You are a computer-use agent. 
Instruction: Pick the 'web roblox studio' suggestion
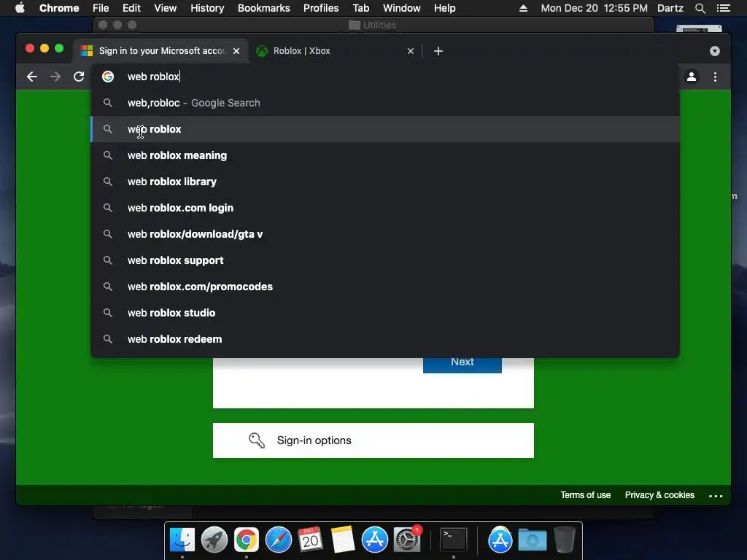pyautogui.click(x=385, y=312)
